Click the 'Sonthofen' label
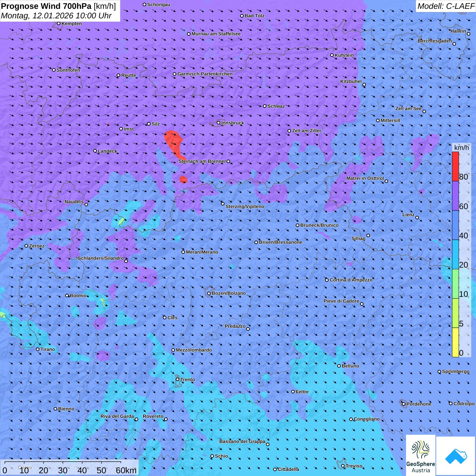Viewport: 476px width, 476px height. coord(68,70)
